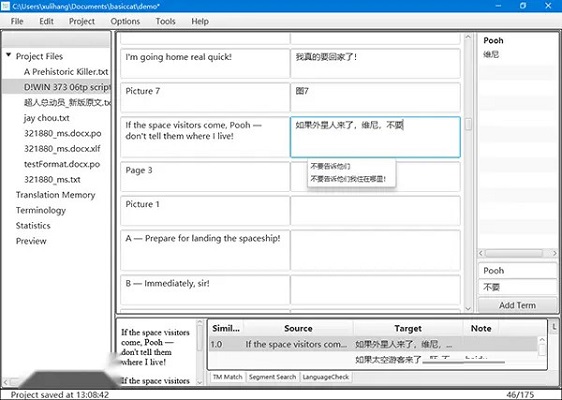Open Translation Memory in sidebar
This screenshot has height=400, width=562.
[x=55, y=195]
